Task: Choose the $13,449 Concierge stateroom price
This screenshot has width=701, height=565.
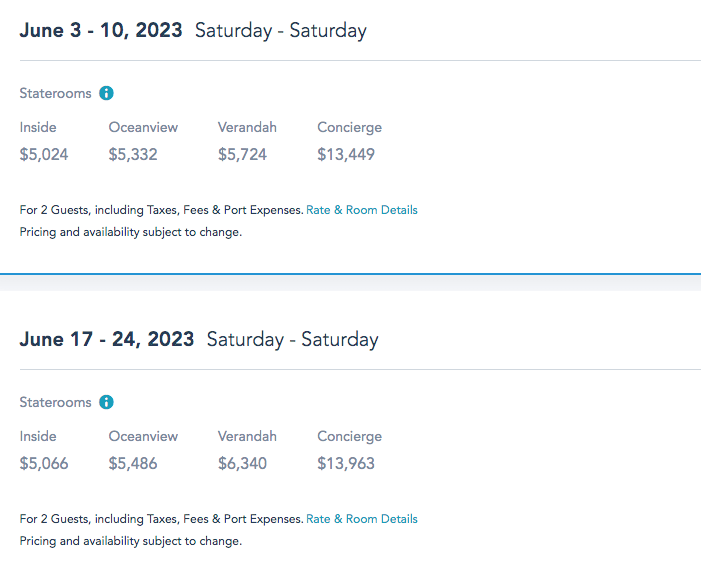Action: pos(346,154)
